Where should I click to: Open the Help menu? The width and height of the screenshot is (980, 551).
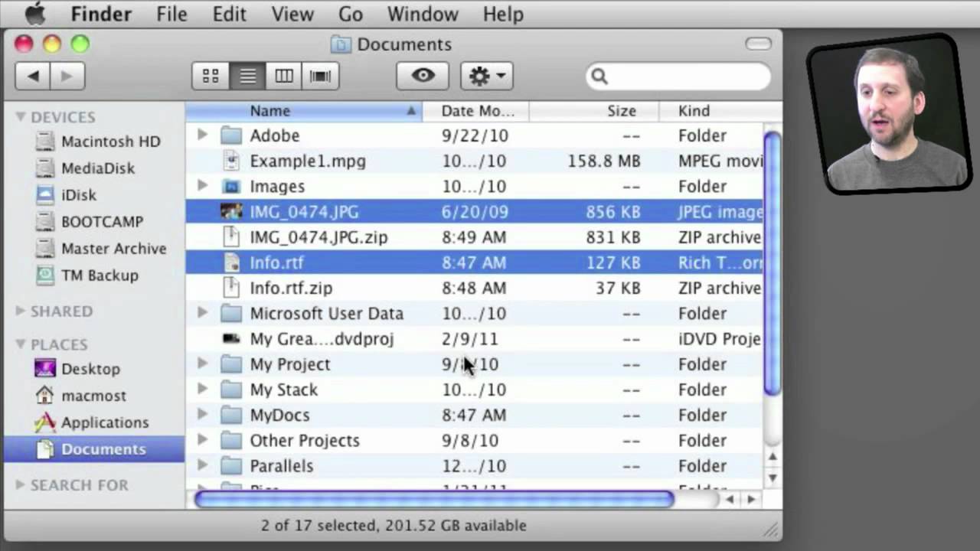503,14
